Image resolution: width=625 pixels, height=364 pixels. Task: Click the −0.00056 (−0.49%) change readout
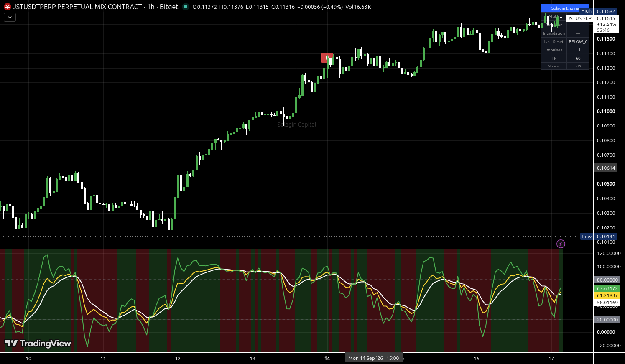[x=320, y=7]
